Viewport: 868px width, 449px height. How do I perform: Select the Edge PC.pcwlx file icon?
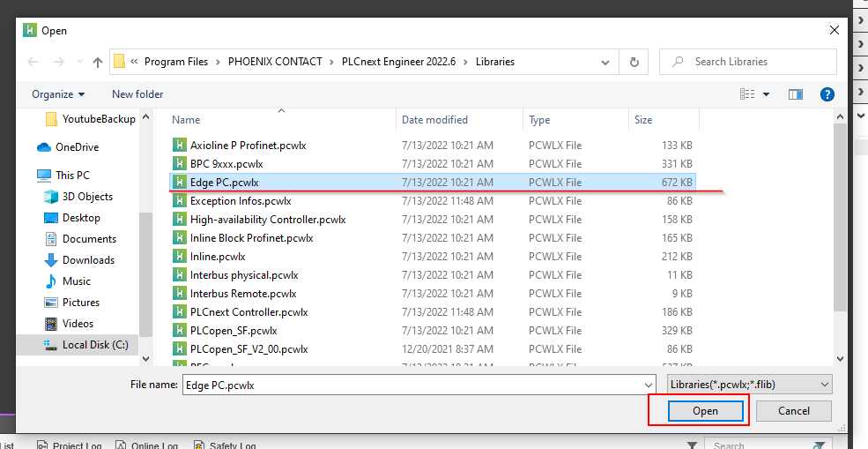179,183
